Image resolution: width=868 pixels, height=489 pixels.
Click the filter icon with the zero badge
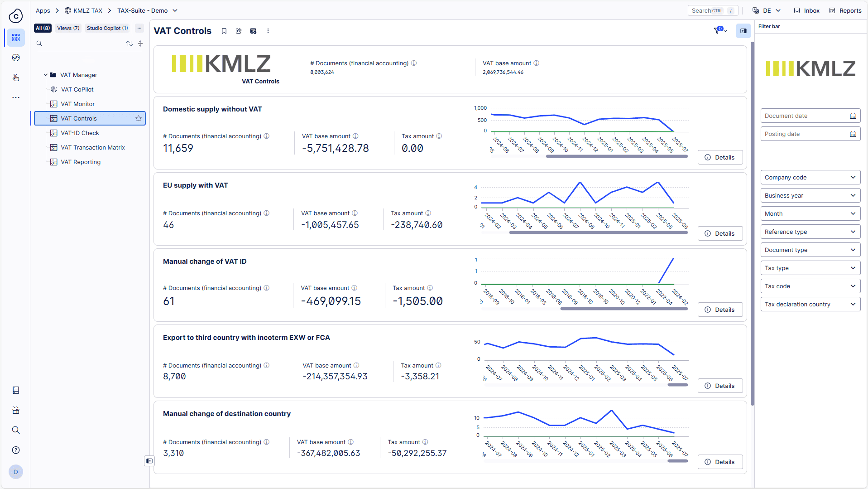tap(717, 31)
